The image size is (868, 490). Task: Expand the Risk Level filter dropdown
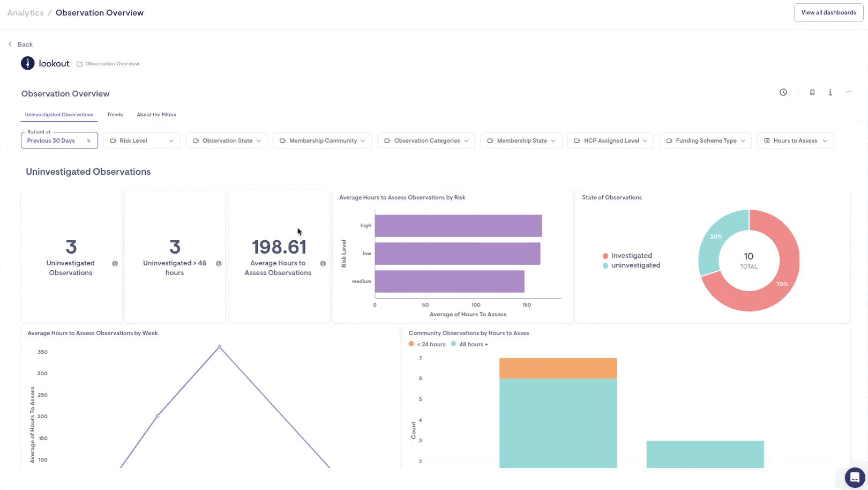point(141,141)
